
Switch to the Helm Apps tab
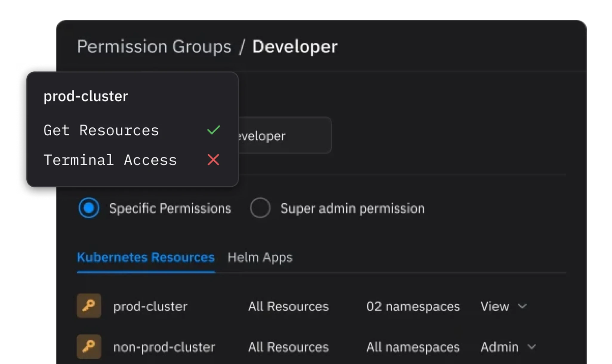260,257
